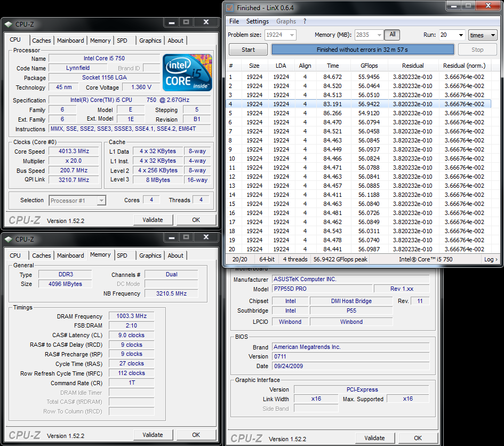
Task: Select Mainboard tab in memory CPU-Z window
Action: (x=70, y=256)
